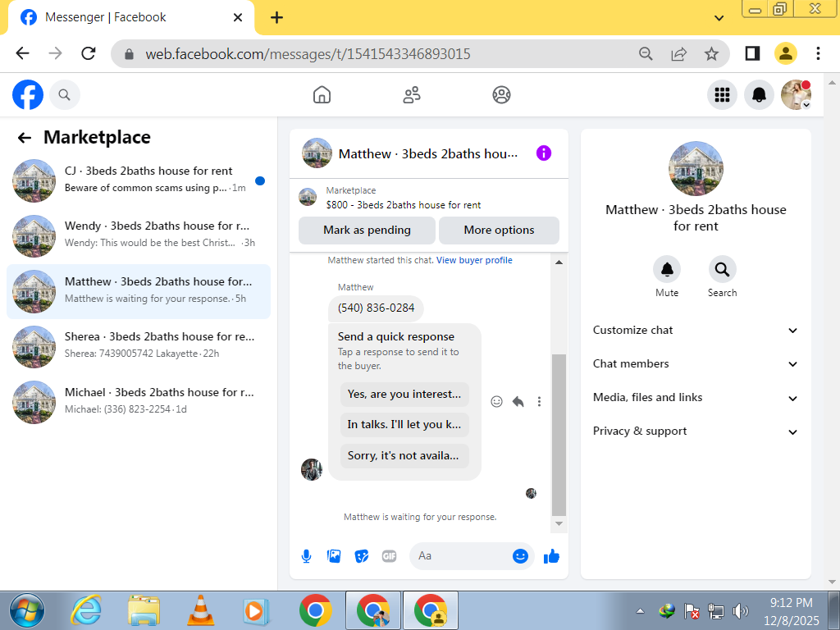Open Wendy conversation in list
Screen dimensions: 840x630
[x=138, y=235]
